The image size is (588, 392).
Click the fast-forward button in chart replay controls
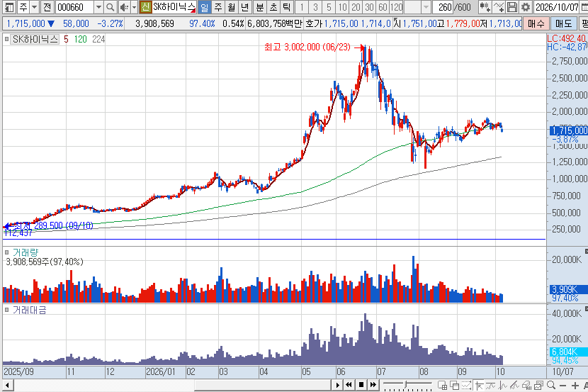point(373,385)
